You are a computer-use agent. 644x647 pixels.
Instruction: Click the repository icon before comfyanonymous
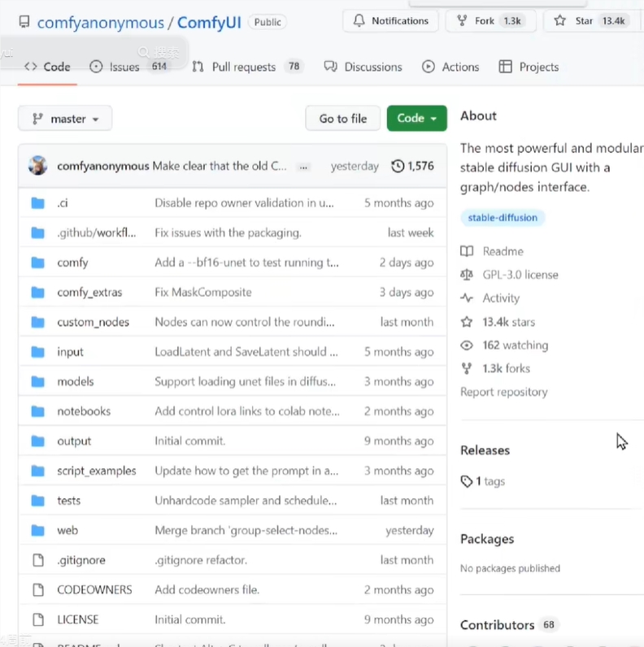(x=24, y=21)
